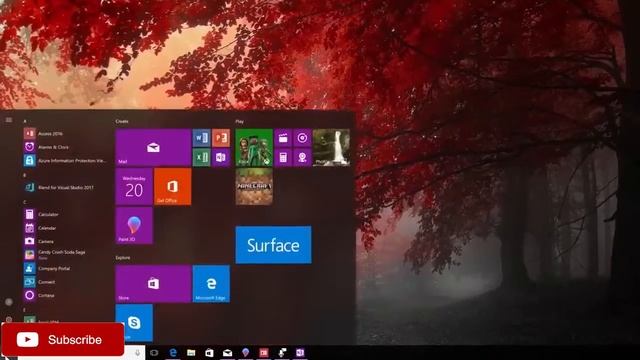Open Cortana from the app list
This screenshot has height=360, width=640.
click(65, 295)
